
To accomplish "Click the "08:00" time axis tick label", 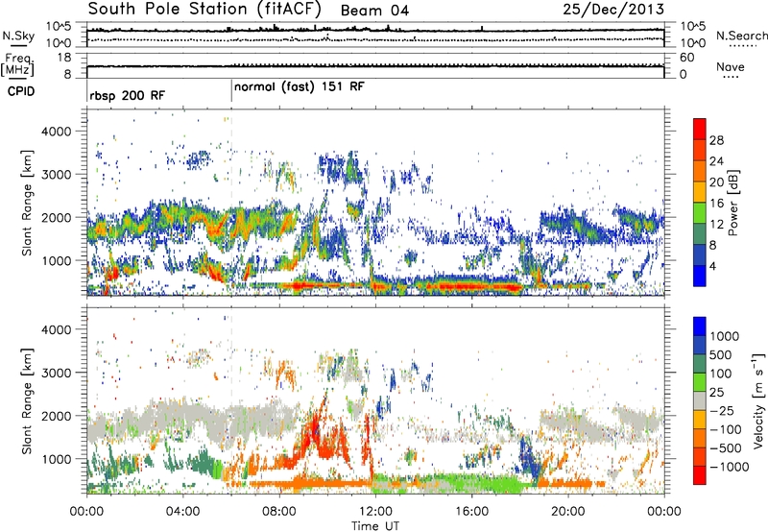I will point(279,512).
